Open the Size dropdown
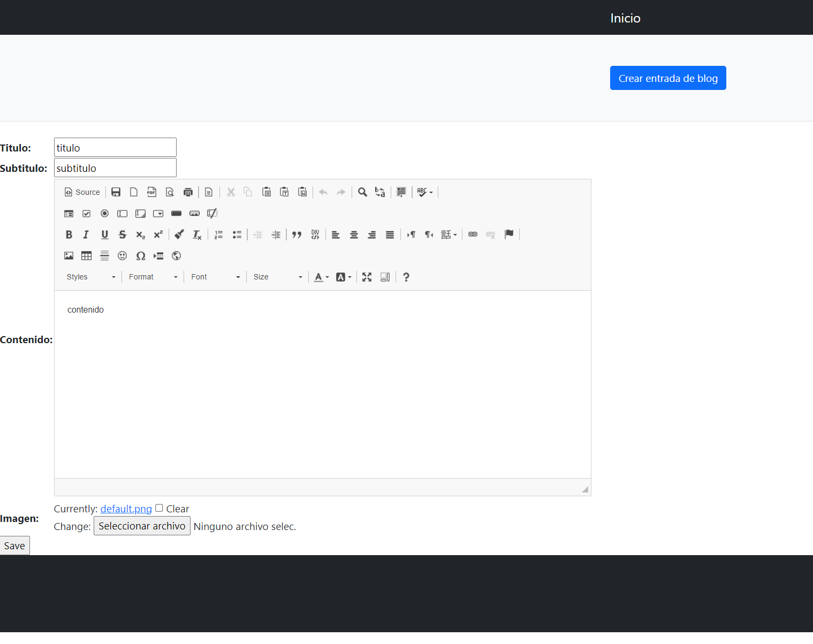Screen dimensions: 813x644 [277, 277]
